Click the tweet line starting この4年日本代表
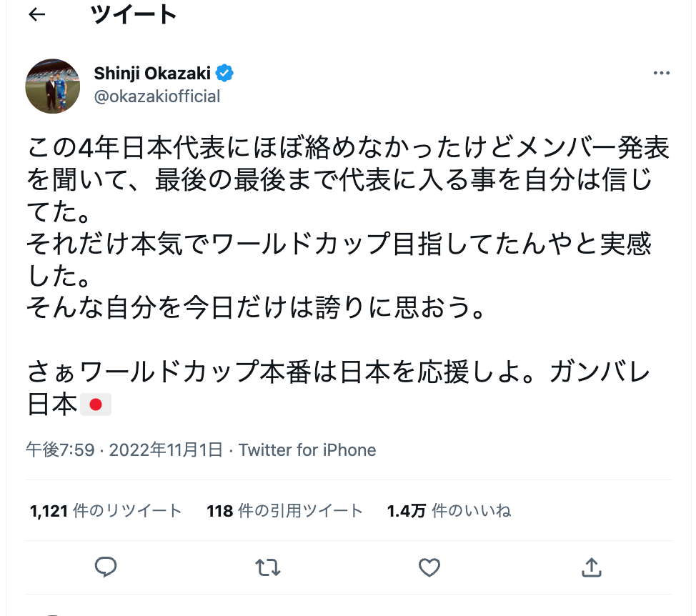 pyautogui.click(x=349, y=149)
